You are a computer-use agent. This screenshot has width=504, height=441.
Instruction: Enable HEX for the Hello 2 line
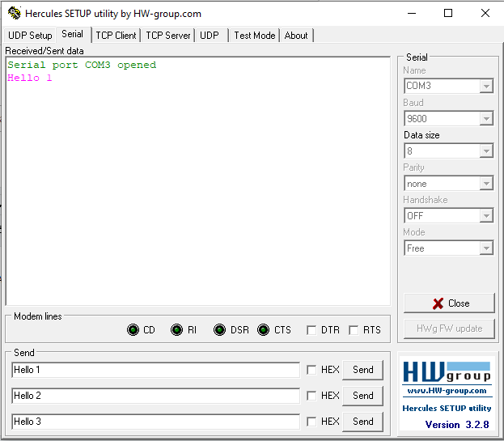311,396
